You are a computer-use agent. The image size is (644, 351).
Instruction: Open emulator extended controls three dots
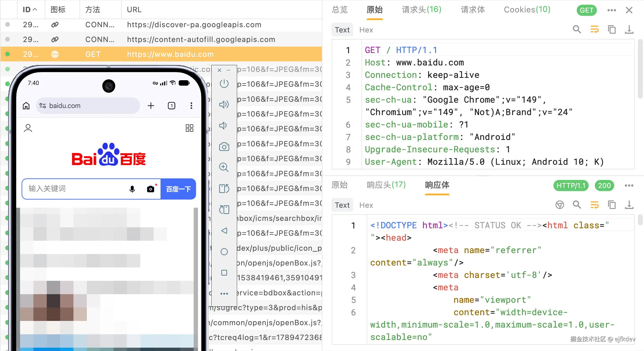pyautogui.click(x=224, y=294)
